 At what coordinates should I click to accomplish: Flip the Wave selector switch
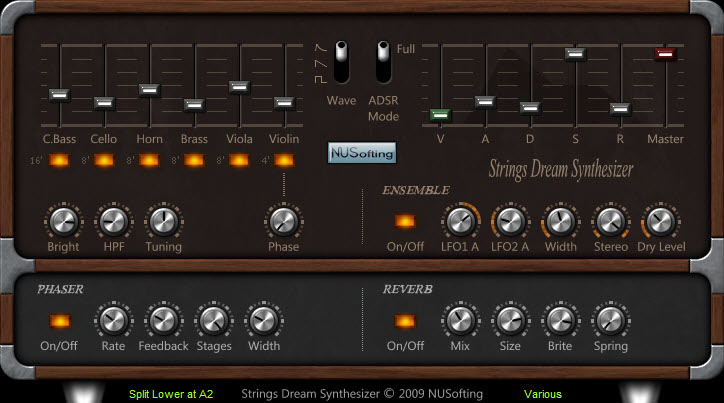point(342,62)
